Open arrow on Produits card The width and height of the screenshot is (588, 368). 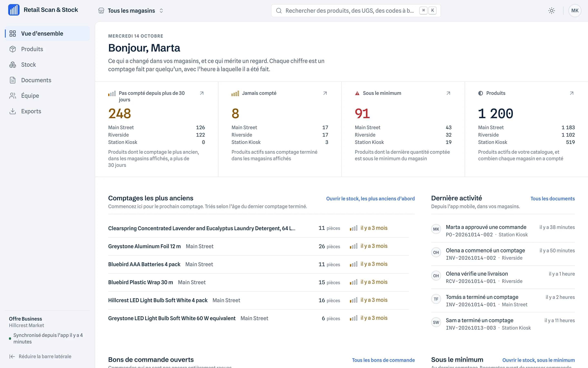click(571, 93)
